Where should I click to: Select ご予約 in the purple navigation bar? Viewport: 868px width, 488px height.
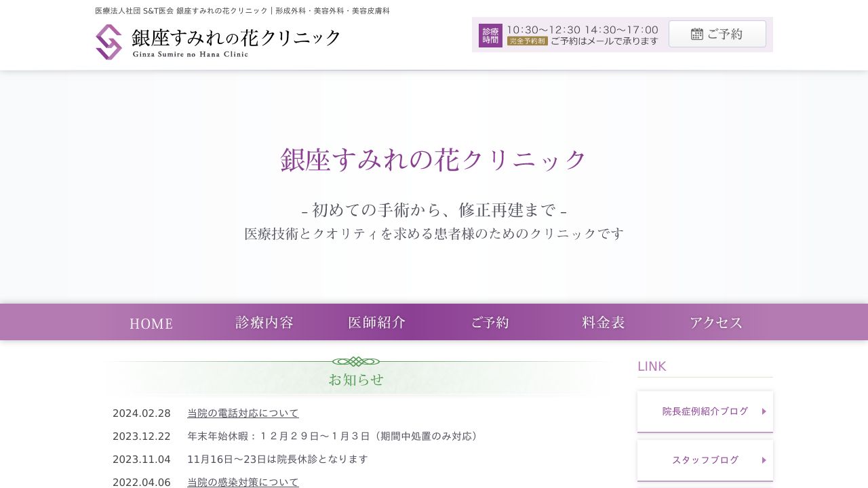490,322
